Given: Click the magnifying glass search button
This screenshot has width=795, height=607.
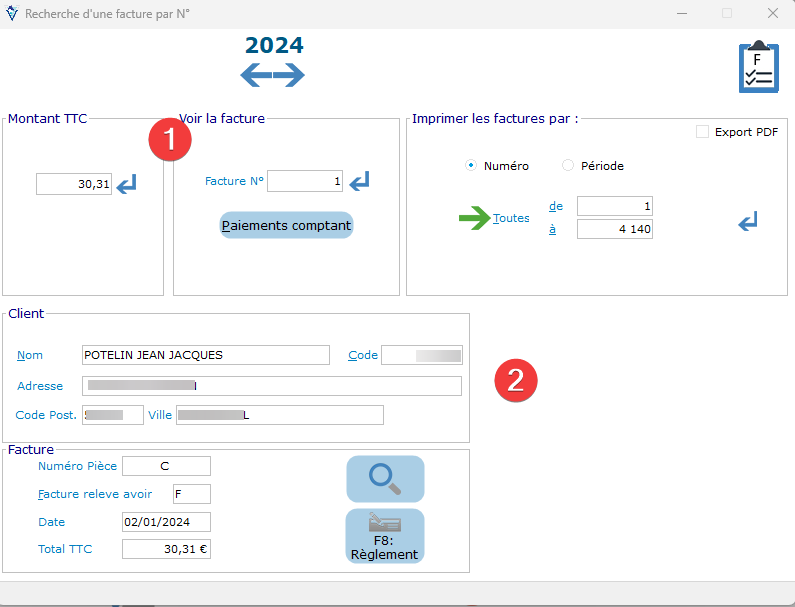Looking at the screenshot, I should [385, 479].
